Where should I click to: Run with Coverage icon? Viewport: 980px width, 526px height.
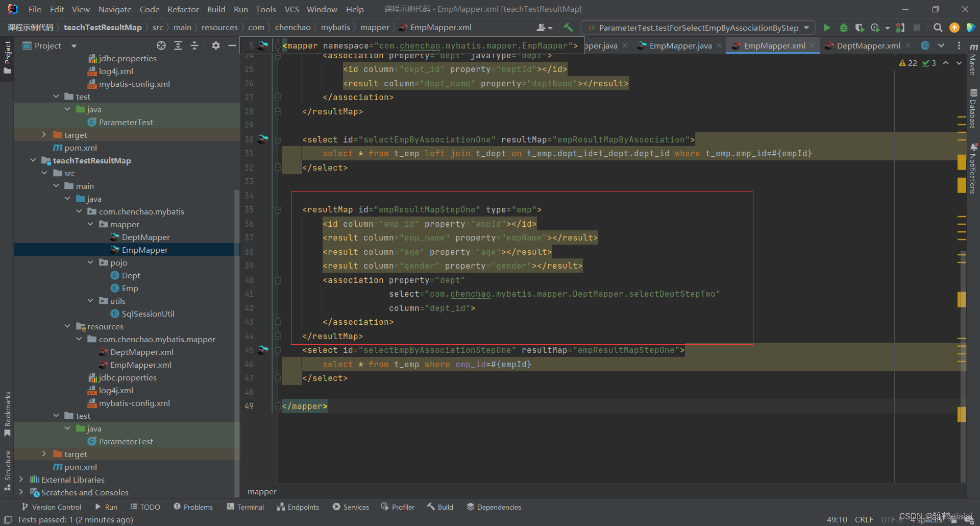860,28
